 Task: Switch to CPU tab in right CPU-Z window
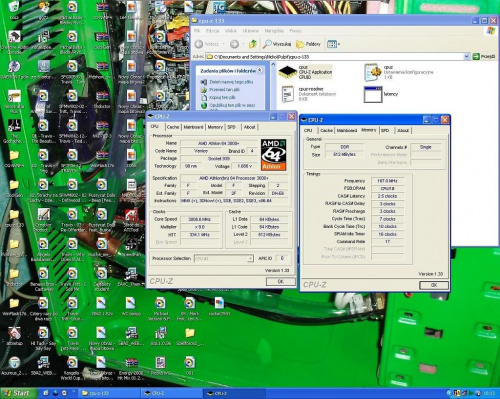[x=308, y=130]
